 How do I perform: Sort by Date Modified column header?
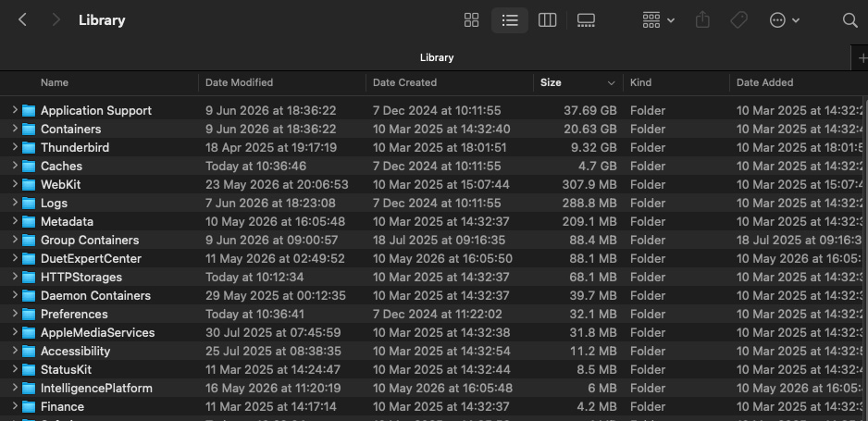239,82
